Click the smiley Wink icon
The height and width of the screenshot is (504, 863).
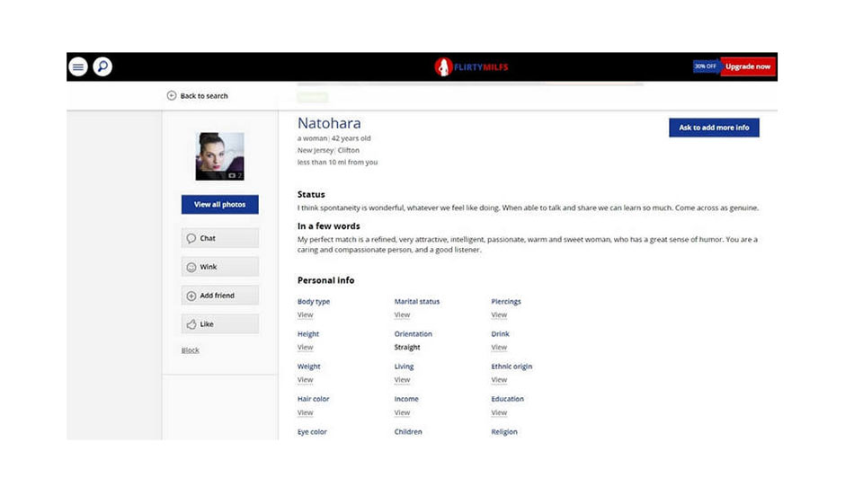pos(191,267)
